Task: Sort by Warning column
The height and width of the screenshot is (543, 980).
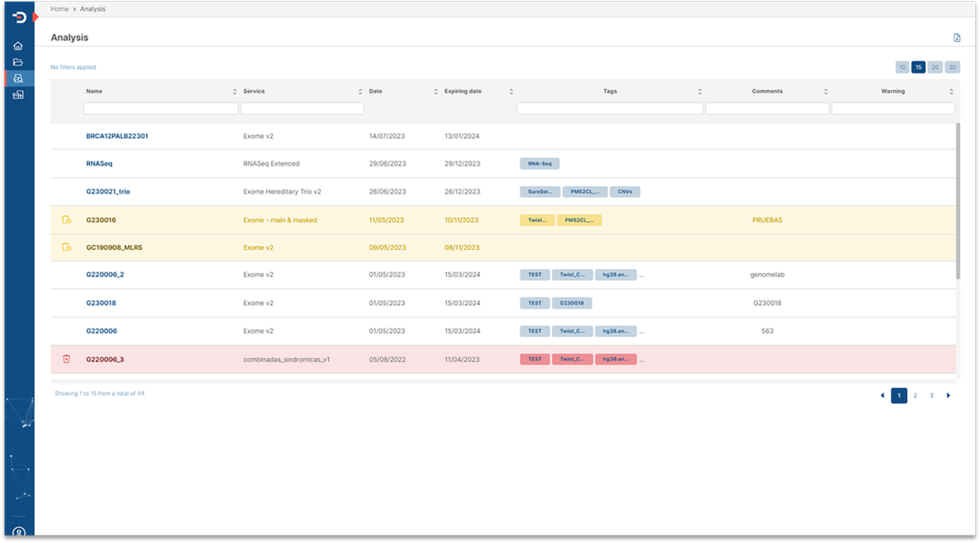Action: (951, 91)
